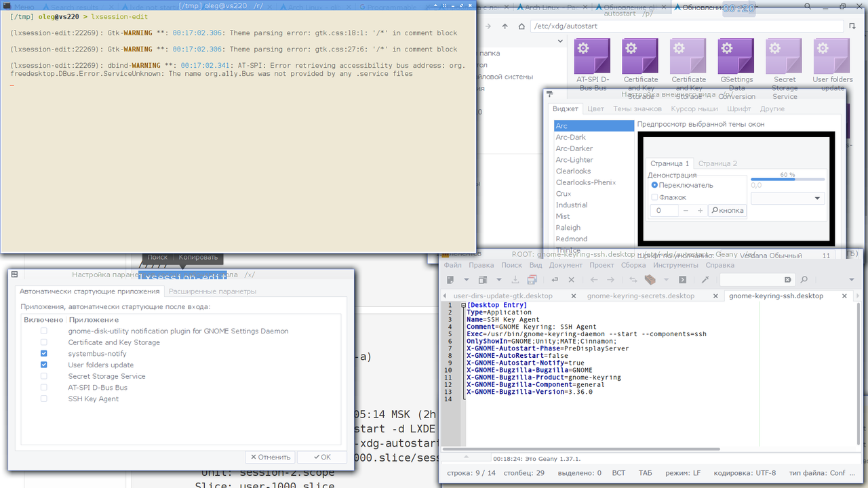868x488 pixels.
Task: Click Geany's compile toolbar icon
Action: click(633, 279)
